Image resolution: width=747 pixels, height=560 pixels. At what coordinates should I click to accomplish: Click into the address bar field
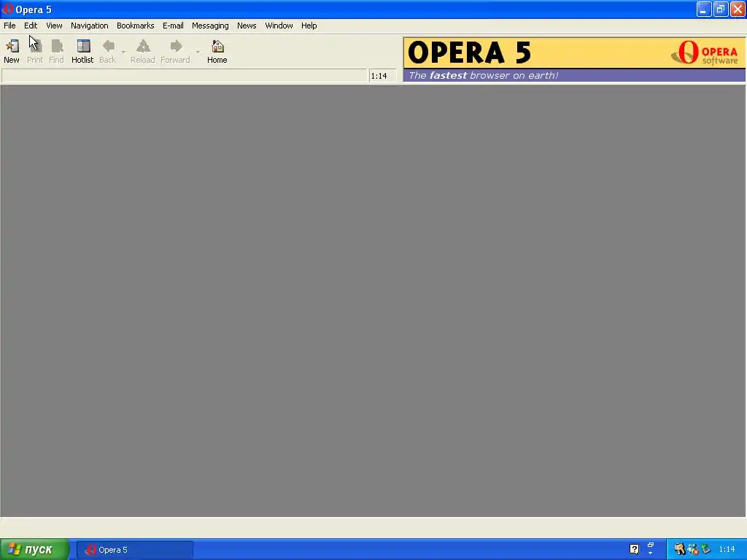click(x=185, y=76)
